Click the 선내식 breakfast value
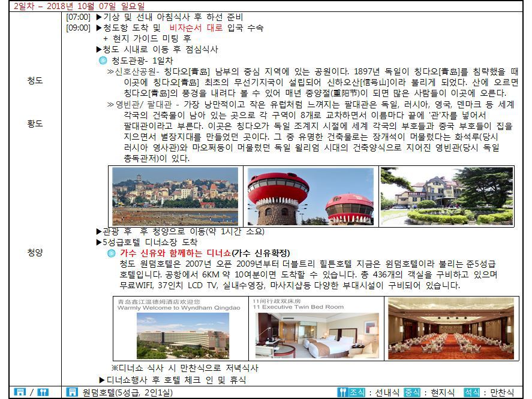This screenshot has width=532, height=399. (387, 392)
